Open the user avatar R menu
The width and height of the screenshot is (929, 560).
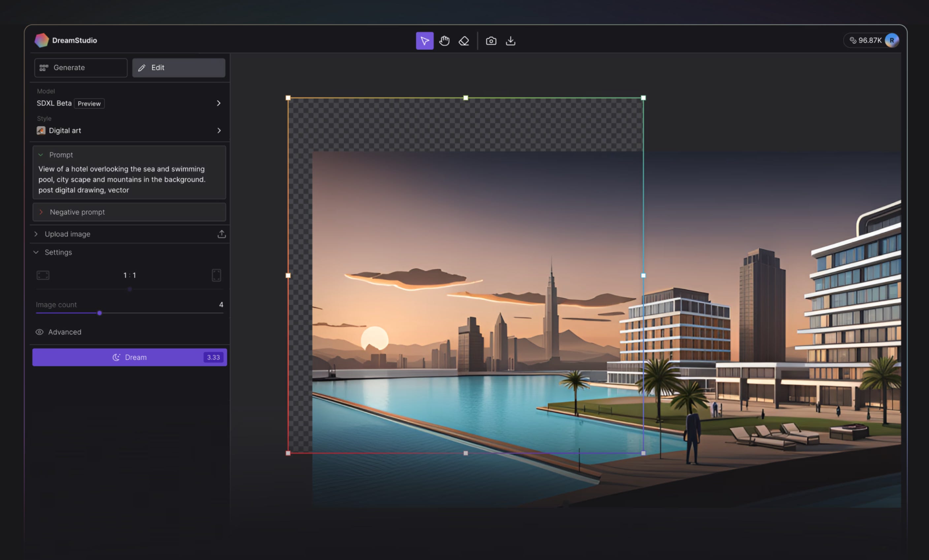892,40
